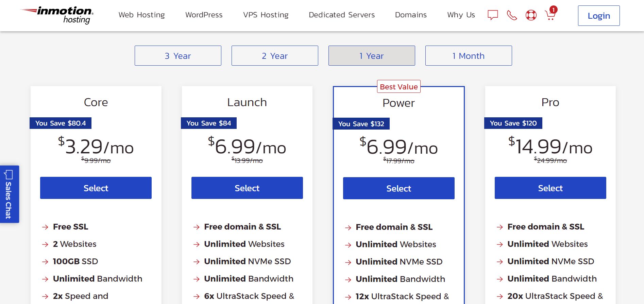The height and width of the screenshot is (304, 644).
Task: Click the struck-through $24.99/mo price
Action: tap(550, 160)
